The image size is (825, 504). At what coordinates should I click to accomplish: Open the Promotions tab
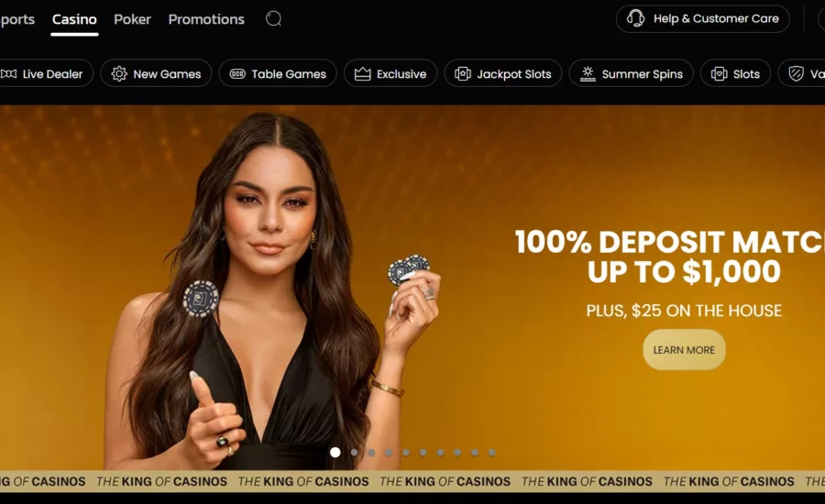[x=206, y=19]
